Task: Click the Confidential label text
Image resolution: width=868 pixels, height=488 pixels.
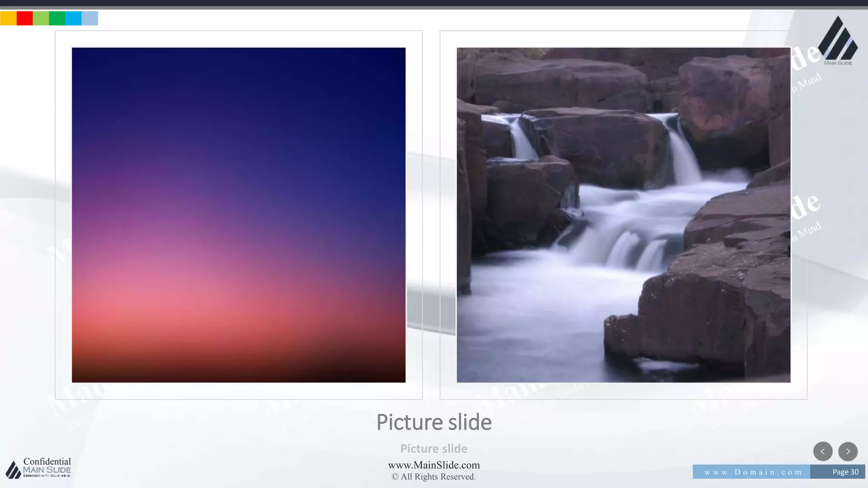Action: 47,461
